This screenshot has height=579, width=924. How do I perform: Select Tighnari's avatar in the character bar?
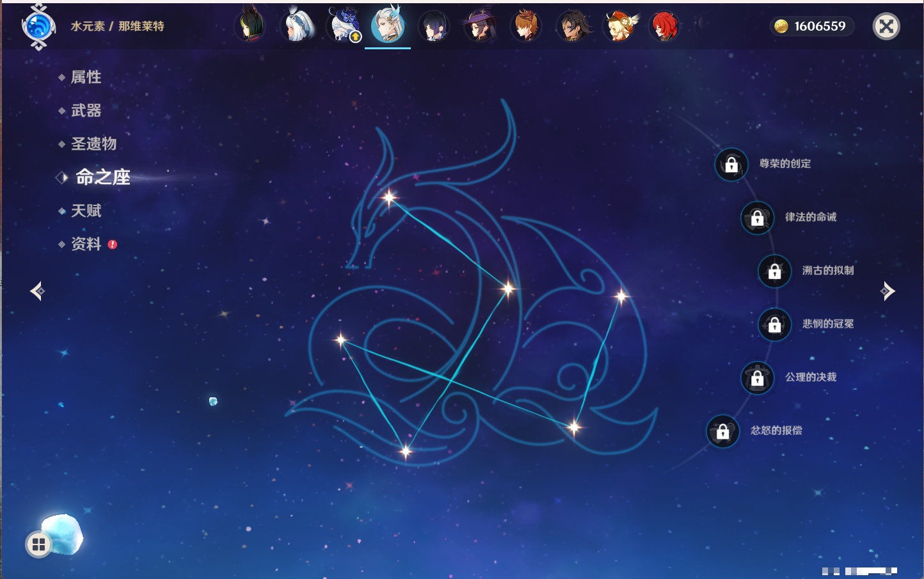point(250,27)
